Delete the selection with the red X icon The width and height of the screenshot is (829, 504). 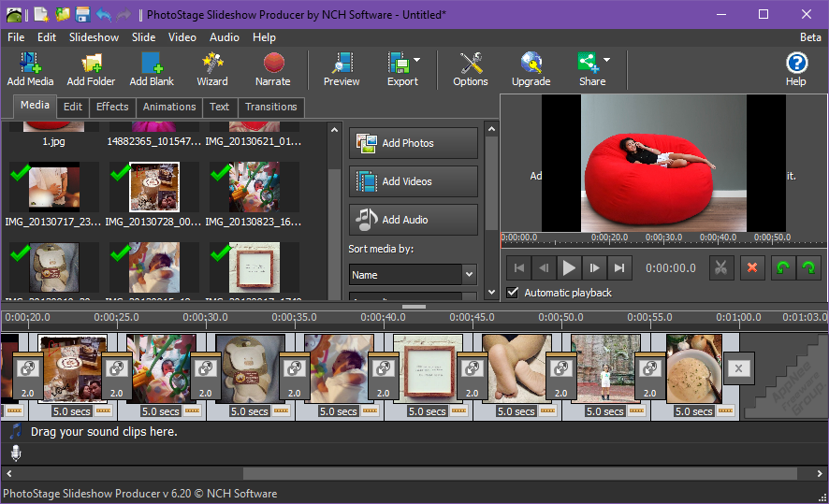tap(752, 267)
